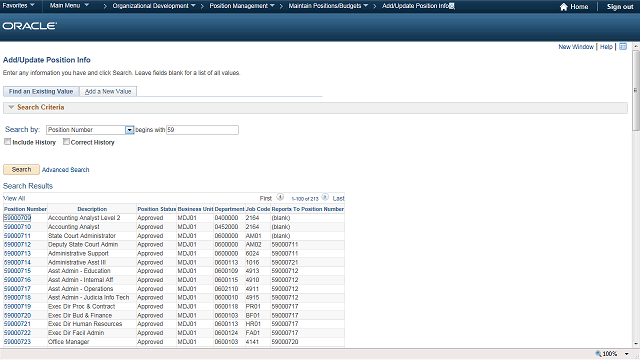The height and width of the screenshot is (360, 640).
Task: Show next results with right arrow icon
Action: coord(325,197)
